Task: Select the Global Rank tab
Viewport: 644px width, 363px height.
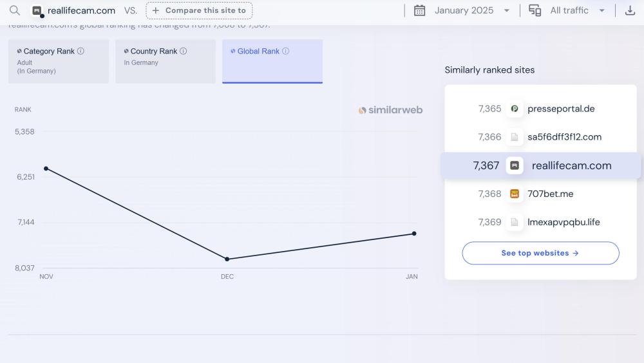Action: pyautogui.click(x=272, y=61)
